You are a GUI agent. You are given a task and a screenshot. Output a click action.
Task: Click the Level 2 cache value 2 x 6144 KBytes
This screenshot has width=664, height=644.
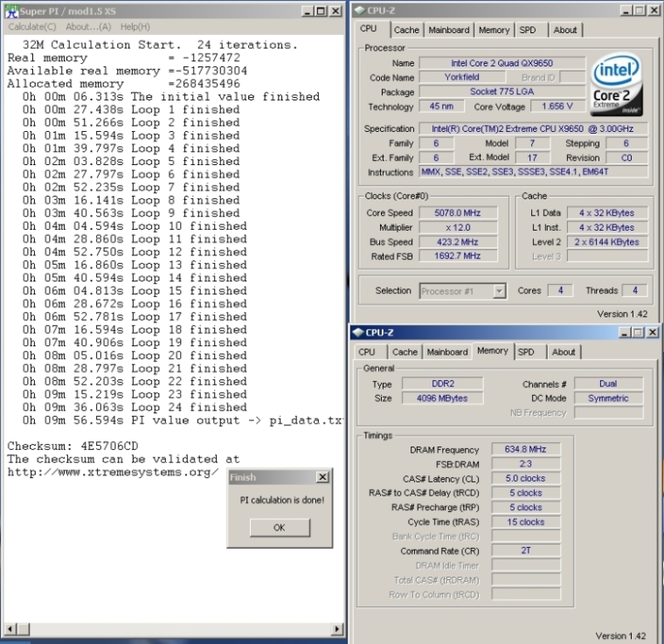coord(607,242)
